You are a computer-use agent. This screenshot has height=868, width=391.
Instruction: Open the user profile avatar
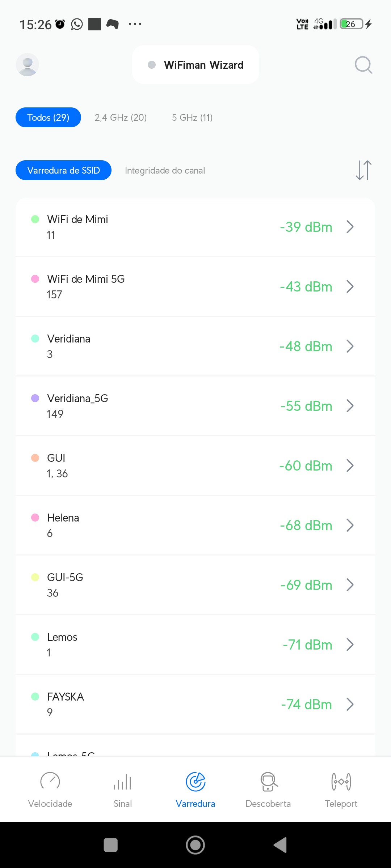[28, 65]
